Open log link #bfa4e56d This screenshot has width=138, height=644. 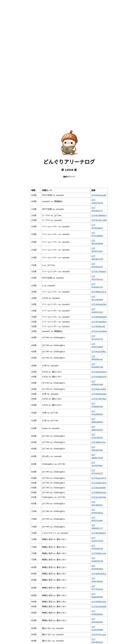point(99,304)
